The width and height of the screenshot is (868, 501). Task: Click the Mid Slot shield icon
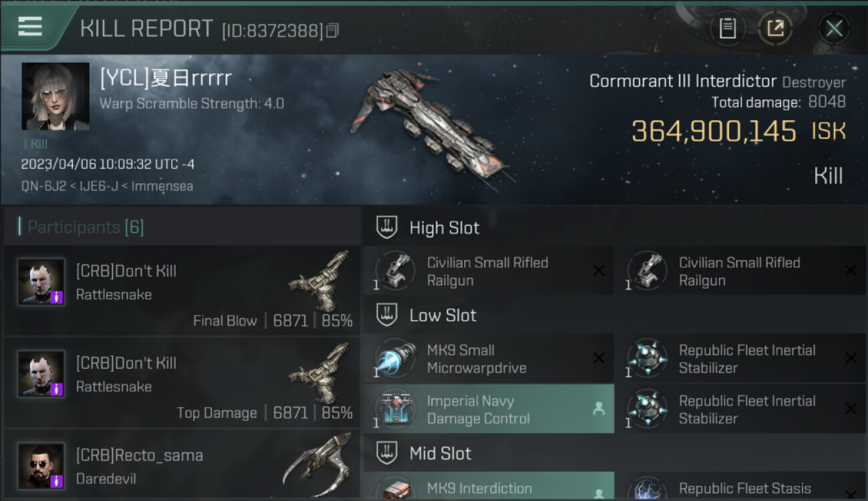point(387,453)
